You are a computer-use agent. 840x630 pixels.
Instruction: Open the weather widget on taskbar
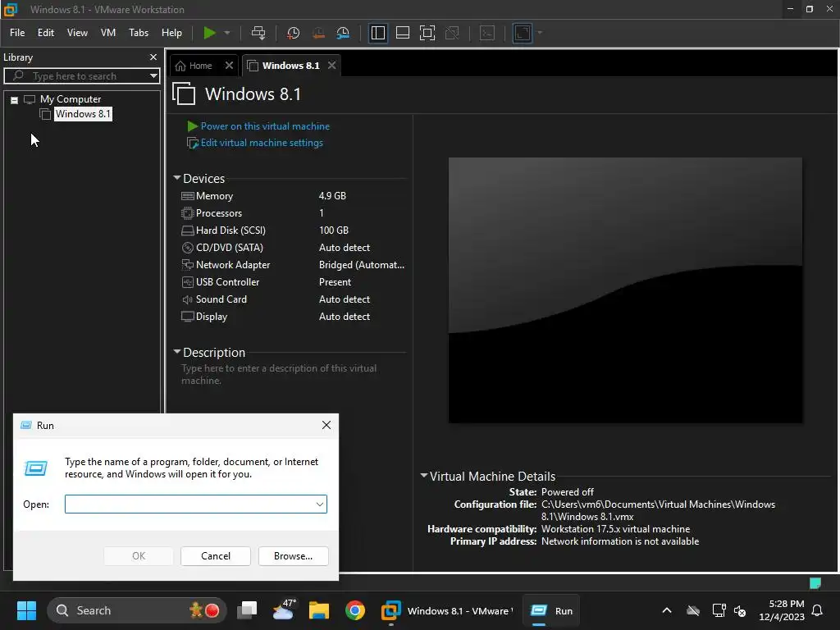(x=283, y=610)
